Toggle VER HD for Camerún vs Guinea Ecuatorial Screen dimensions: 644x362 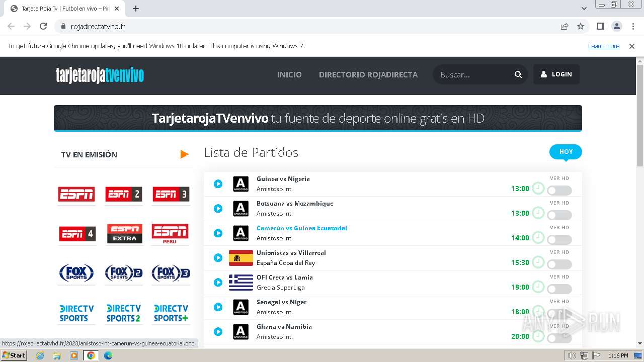pos(559,240)
